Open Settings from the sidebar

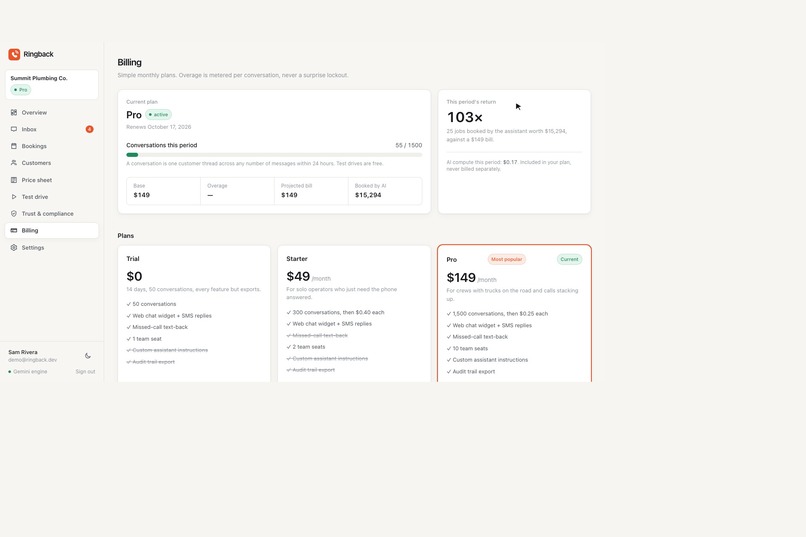(51, 247)
